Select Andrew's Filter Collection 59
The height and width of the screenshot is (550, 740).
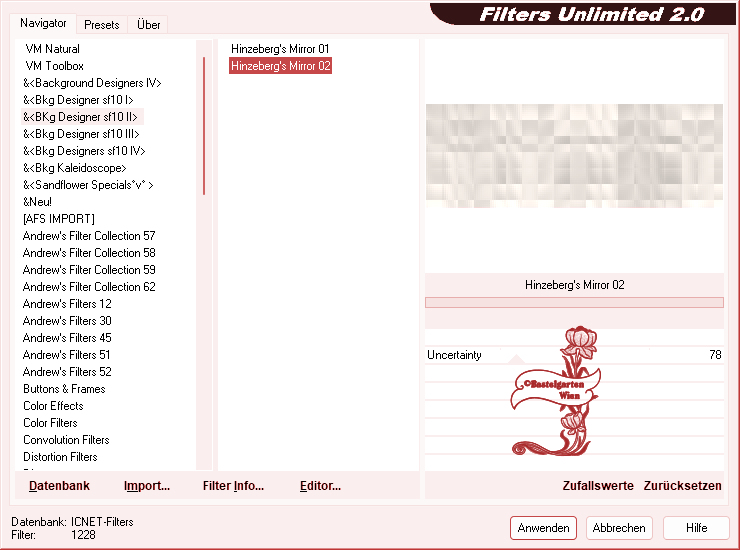tap(89, 270)
